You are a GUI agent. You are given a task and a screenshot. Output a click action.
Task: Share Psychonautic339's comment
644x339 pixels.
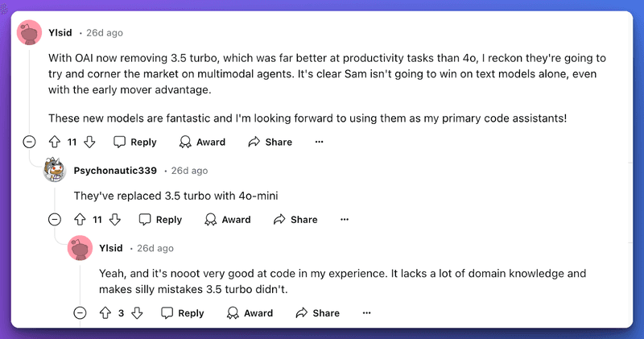(x=295, y=220)
